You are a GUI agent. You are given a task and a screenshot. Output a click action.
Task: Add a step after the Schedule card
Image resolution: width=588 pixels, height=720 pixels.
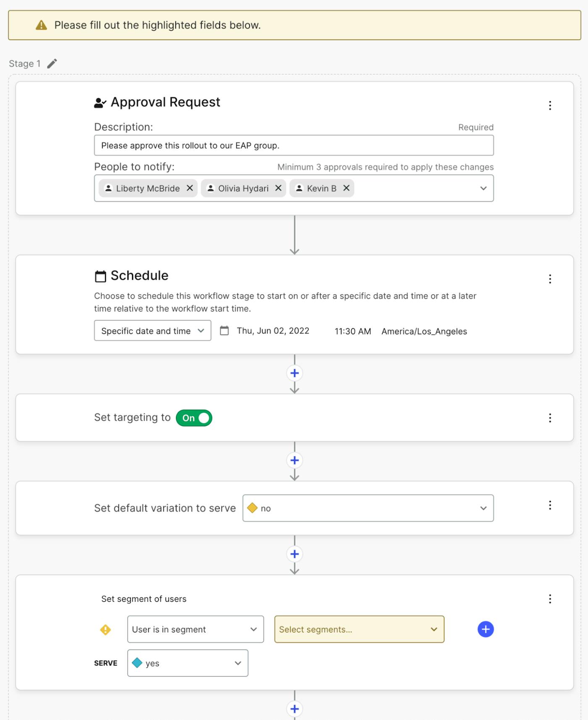[x=294, y=373]
